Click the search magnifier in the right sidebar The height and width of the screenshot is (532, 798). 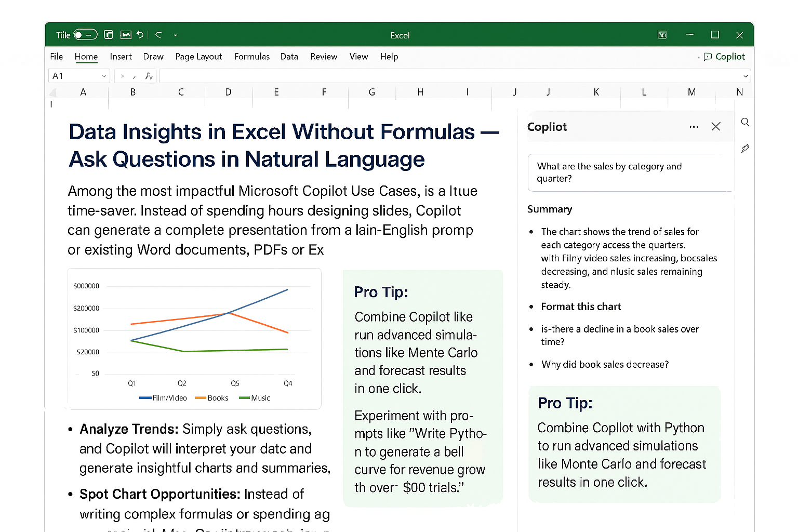(745, 122)
